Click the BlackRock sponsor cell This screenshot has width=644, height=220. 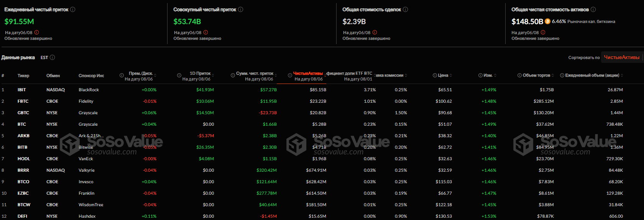(89, 90)
